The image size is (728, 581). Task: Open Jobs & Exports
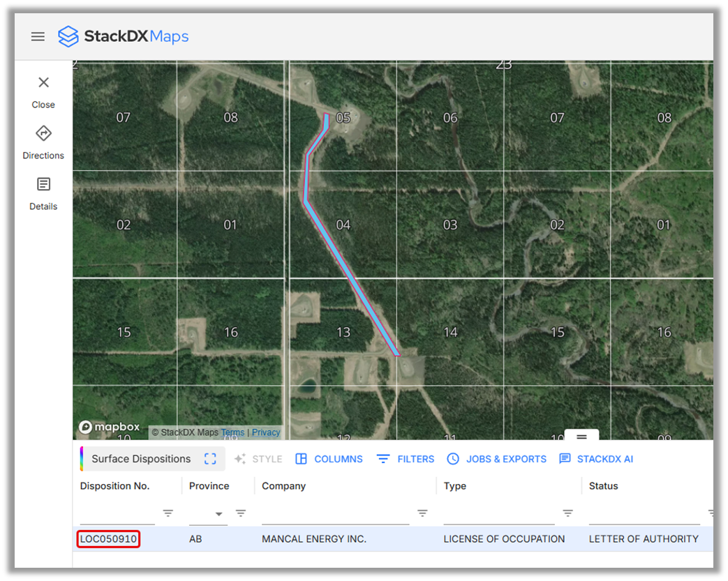click(x=496, y=459)
